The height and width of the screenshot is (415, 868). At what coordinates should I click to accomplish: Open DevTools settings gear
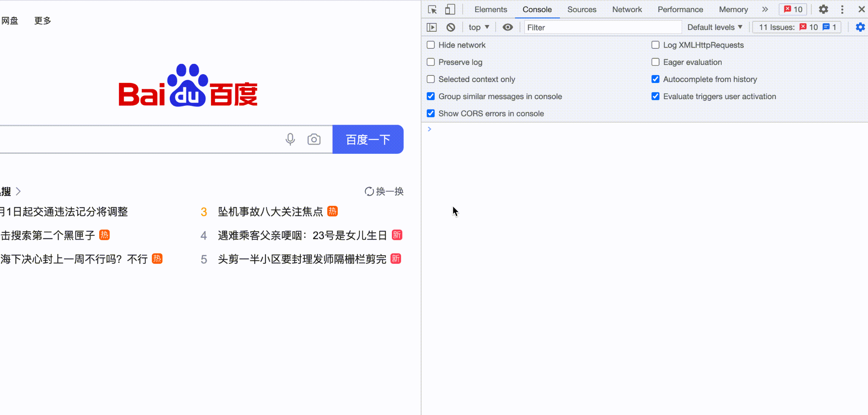click(x=823, y=9)
